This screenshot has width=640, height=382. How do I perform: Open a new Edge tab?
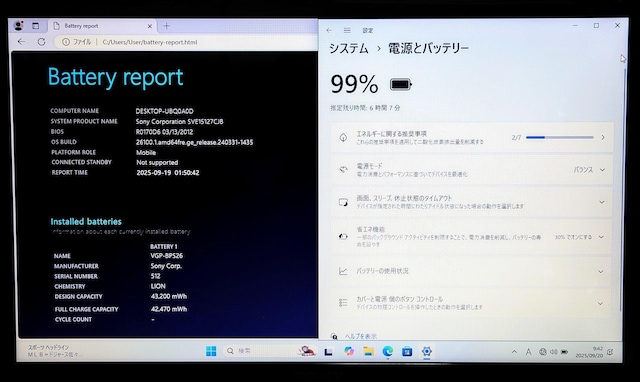pos(167,26)
